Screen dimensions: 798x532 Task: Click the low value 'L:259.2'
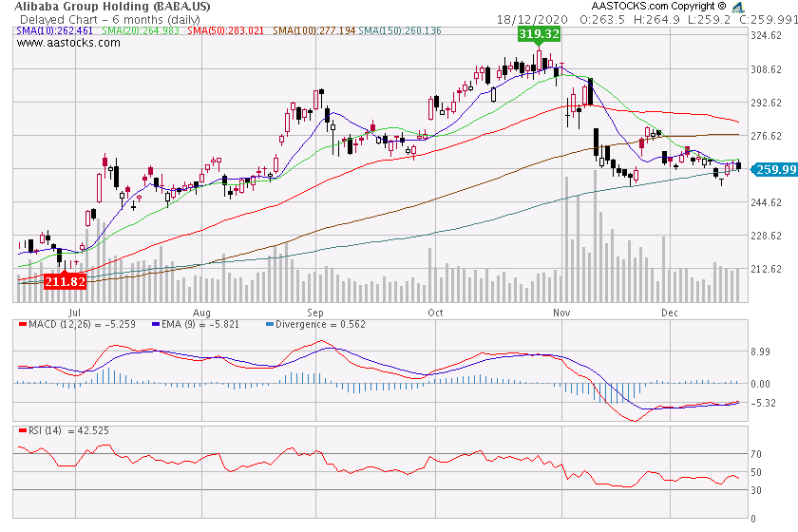[x=709, y=20]
